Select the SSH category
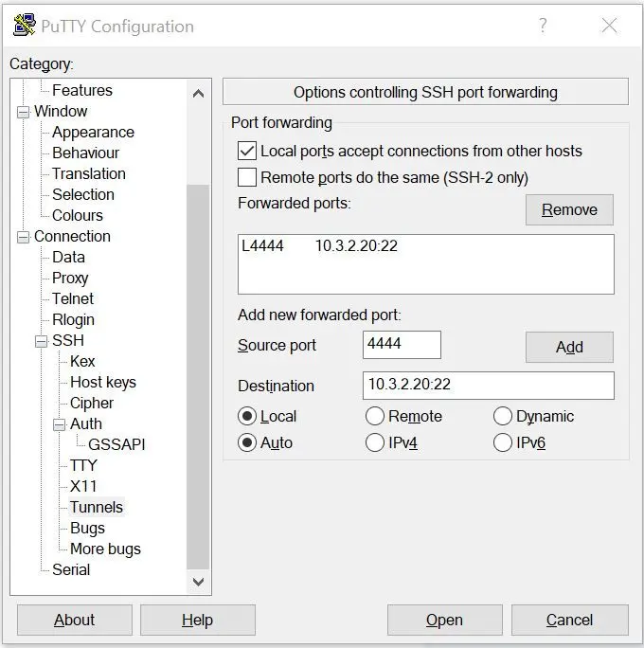 click(x=68, y=340)
